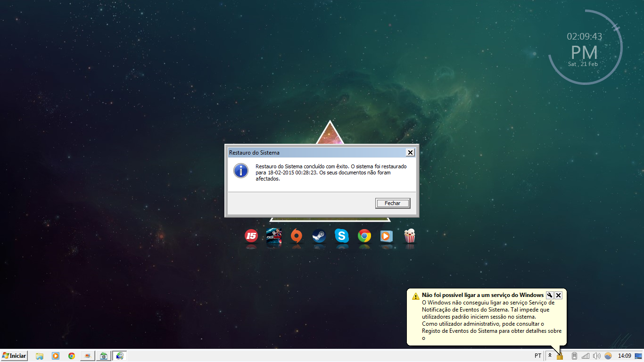Open Skype from the desktop dock
The height and width of the screenshot is (362, 644).
tap(342, 236)
